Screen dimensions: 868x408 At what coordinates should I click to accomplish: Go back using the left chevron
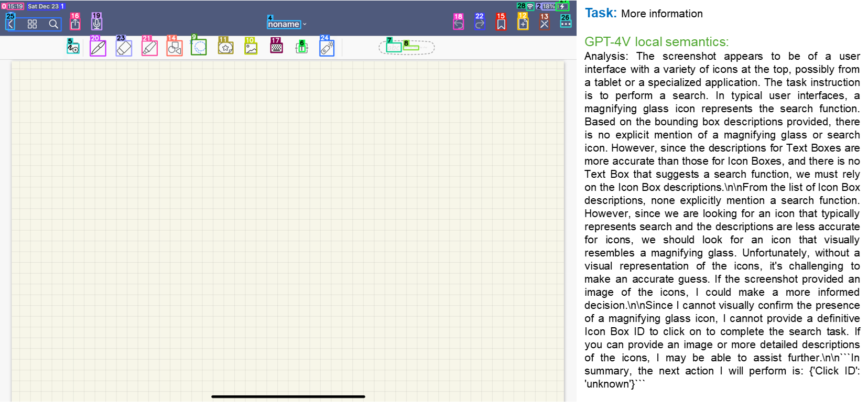coord(10,24)
